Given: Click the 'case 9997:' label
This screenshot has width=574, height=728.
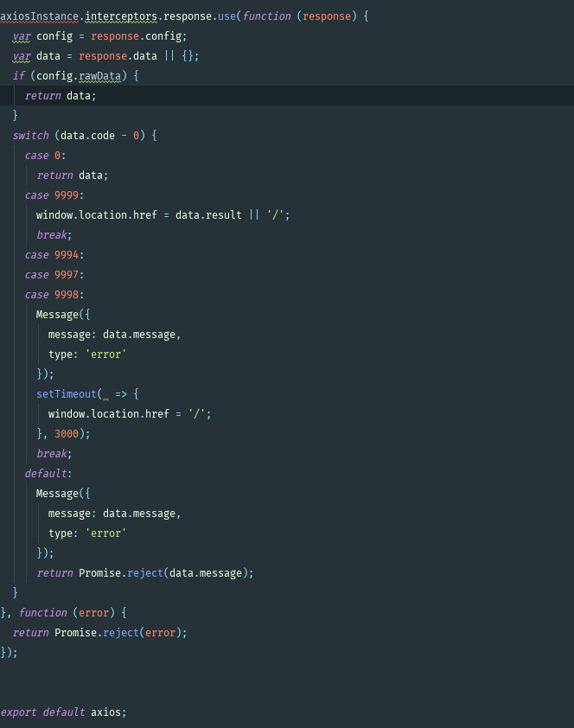Looking at the screenshot, I should tap(54, 275).
